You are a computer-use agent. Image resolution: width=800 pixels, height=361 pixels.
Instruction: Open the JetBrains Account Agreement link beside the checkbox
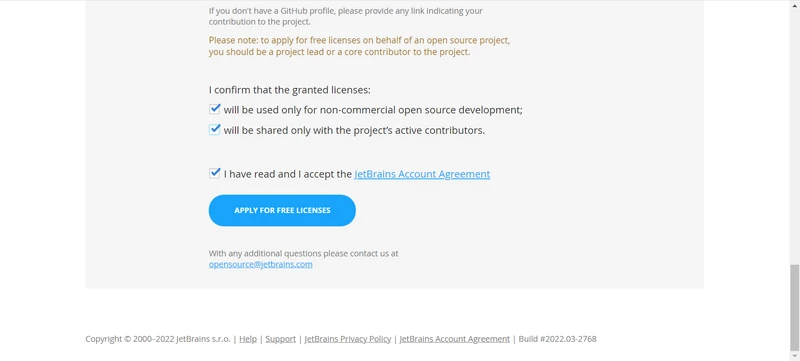[x=422, y=174]
